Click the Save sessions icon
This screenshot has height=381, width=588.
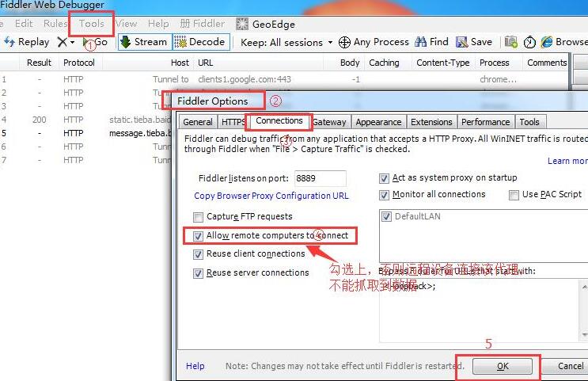click(x=461, y=42)
